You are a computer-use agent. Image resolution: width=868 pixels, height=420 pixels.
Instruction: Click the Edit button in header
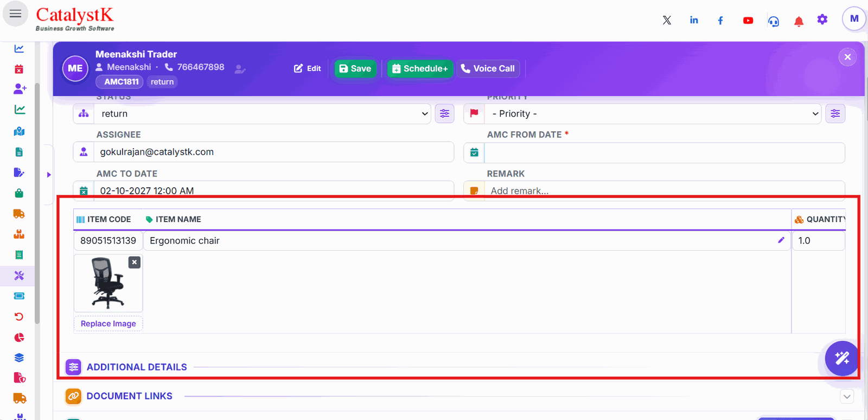tap(308, 68)
